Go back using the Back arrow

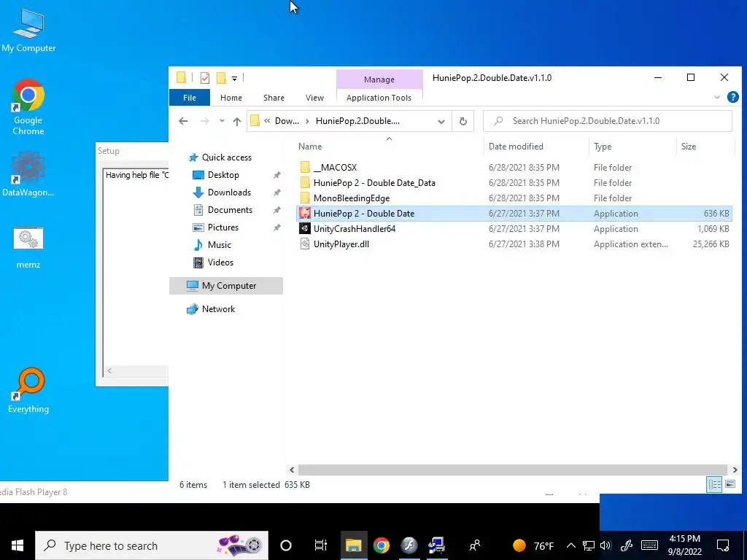point(183,121)
